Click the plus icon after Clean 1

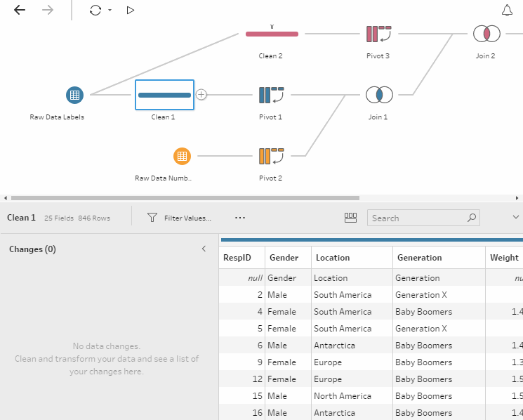point(201,94)
